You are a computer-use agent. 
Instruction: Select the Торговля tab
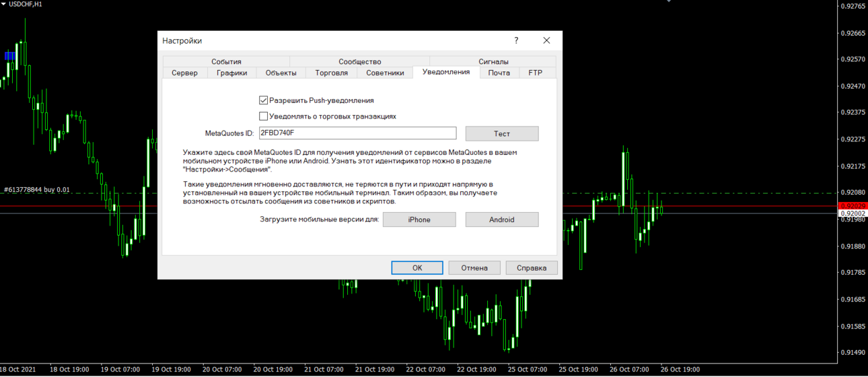click(332, 73)
